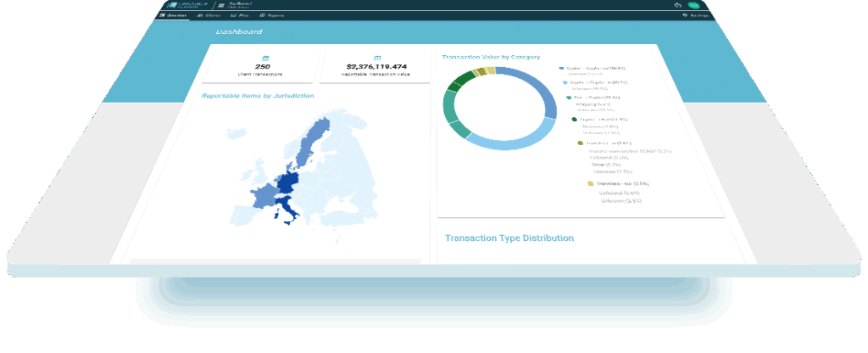
Task: Go to the Reports tab
Action: click(x=270, y=15)
